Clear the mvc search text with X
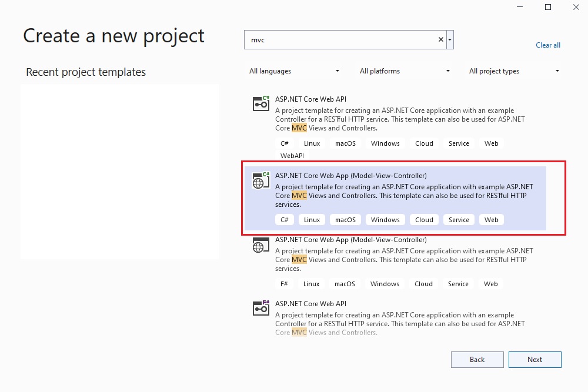The width and height of the screenshot is (588, 392). coord(441,40)
